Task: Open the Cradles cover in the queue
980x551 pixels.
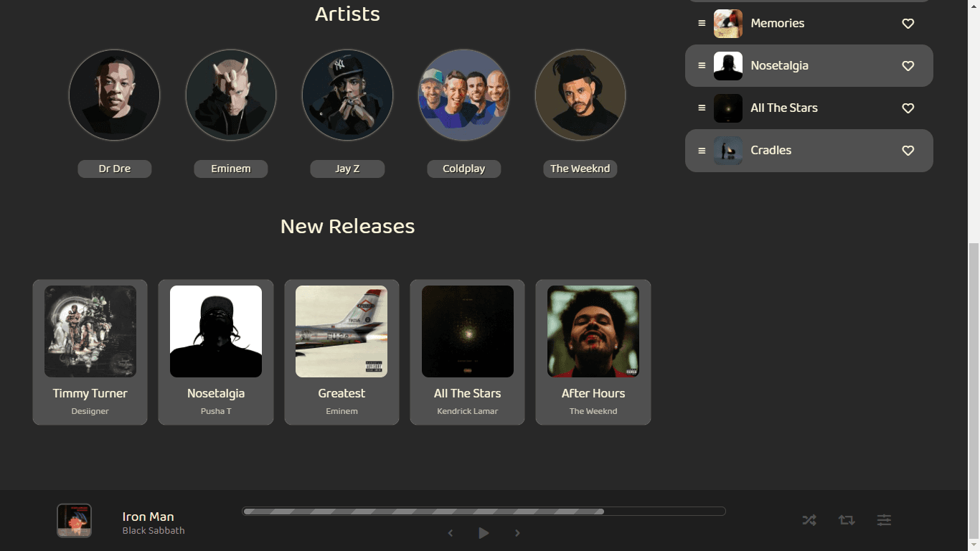Action: (728, 151)
